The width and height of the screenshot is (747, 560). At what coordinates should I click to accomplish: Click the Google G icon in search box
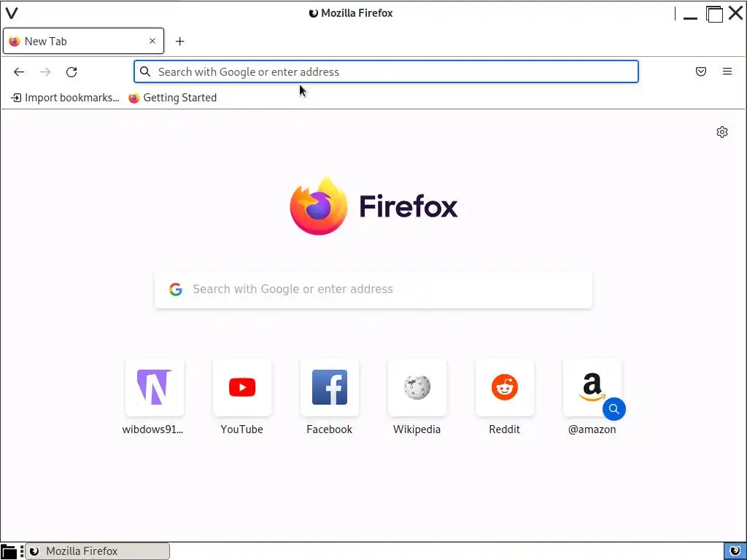coord(176,289)
